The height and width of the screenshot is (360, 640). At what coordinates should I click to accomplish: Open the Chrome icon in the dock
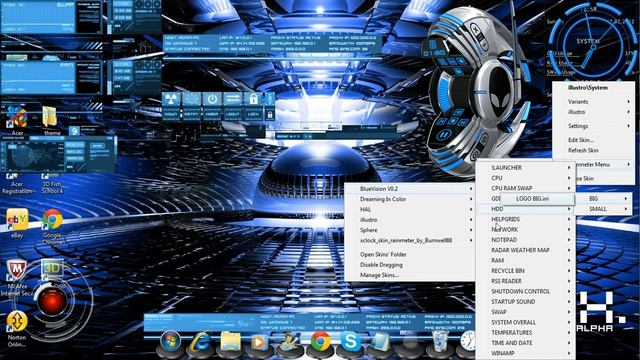[x=321, y=342]
